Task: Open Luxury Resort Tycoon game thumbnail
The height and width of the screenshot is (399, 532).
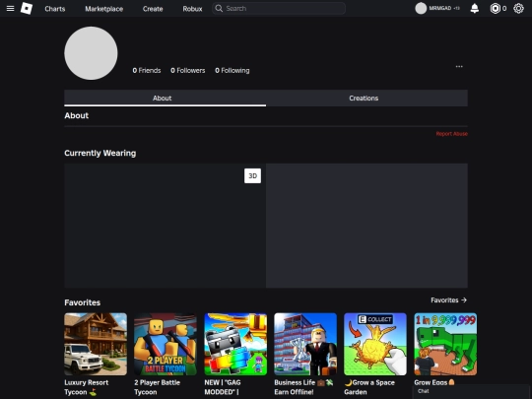Action: tap(96, 344)
